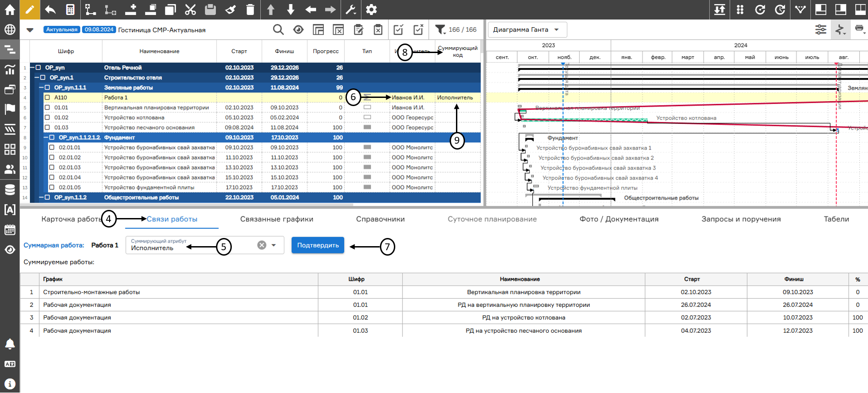Click the Актуальная version badge

click(62, 29)
